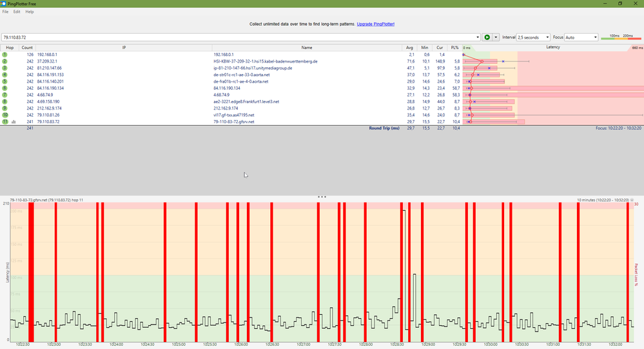The image size is (644, 349).
Task: Open the Focus dropdown set to Auto
Action: (581, 37)
